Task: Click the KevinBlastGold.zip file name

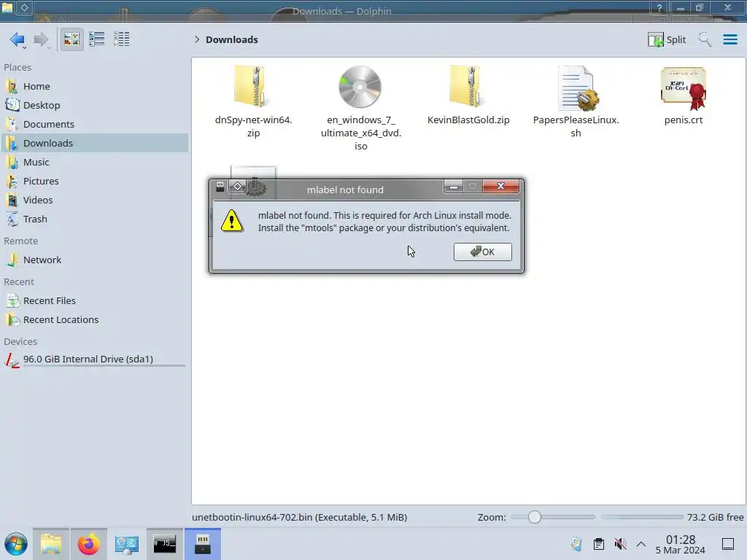Action: point(468,120)
